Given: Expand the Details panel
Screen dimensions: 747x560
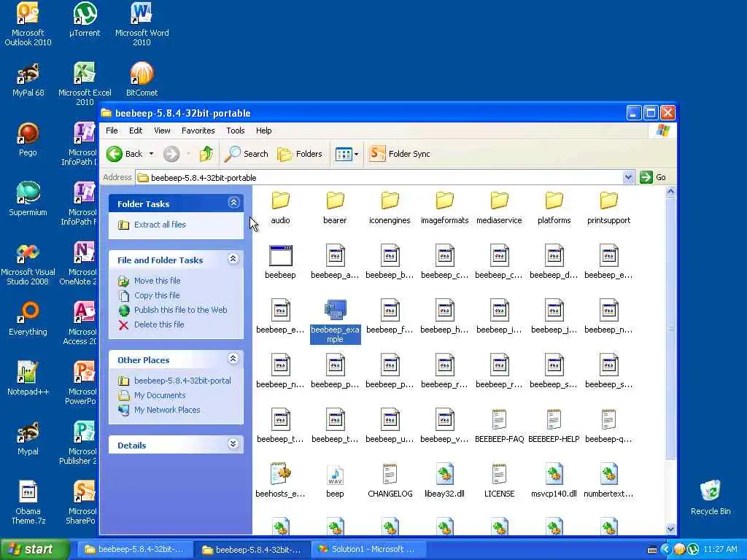Looking at the screenshot, I should [233, 444].
